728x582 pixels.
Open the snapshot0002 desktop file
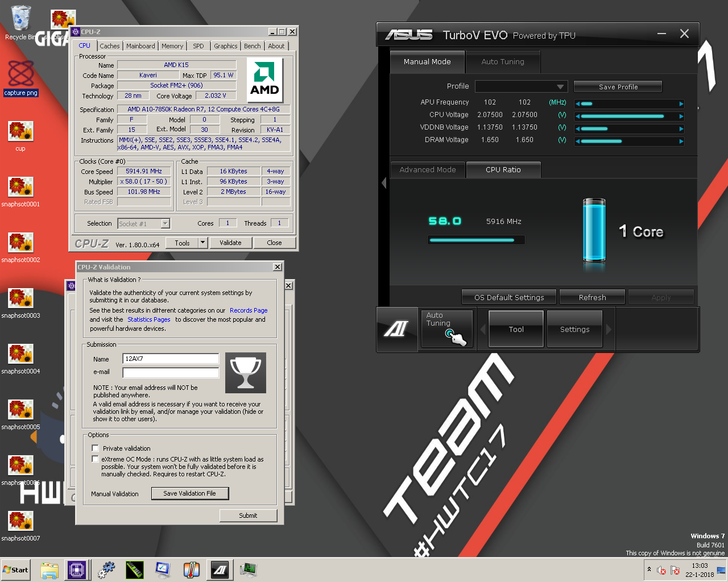[x=20, y=248]
